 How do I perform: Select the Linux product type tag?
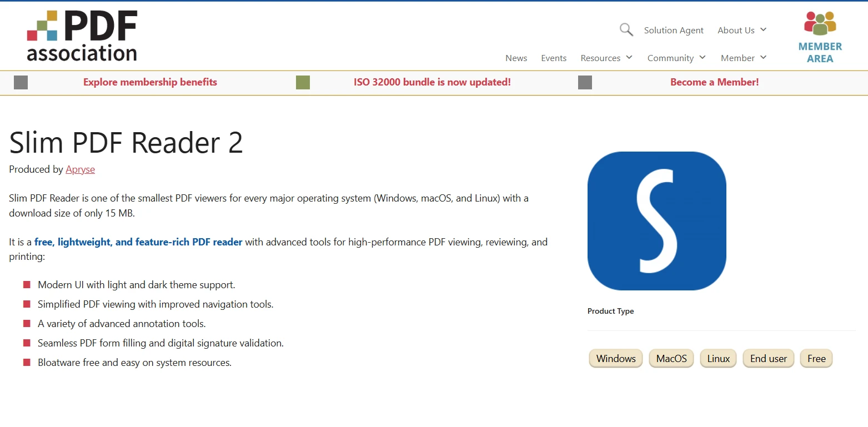718,359
